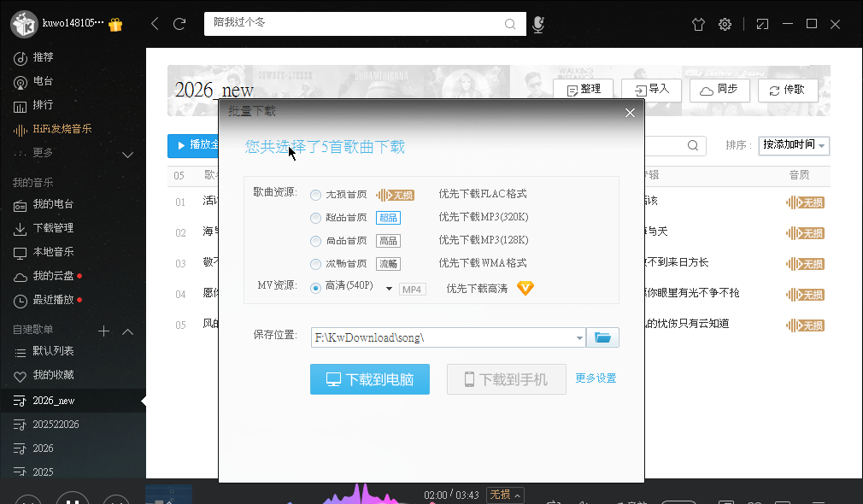
Task: Click the 传歌 button
Action: [788, 90]
